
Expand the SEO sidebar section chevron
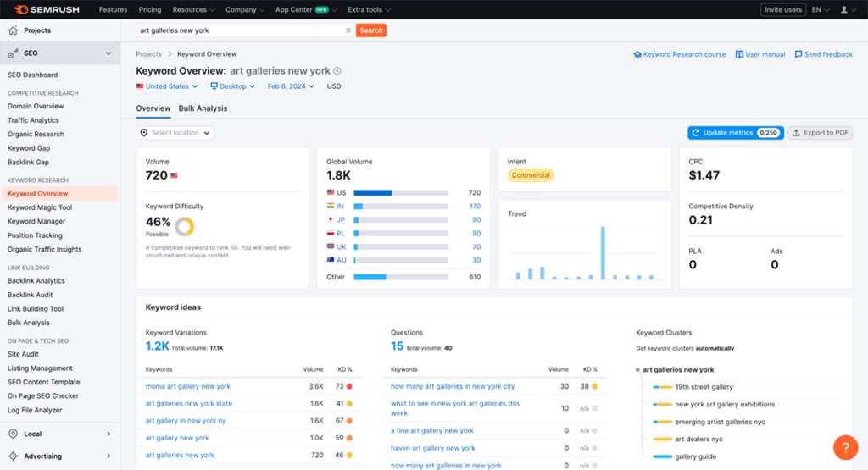click(108, 53)
